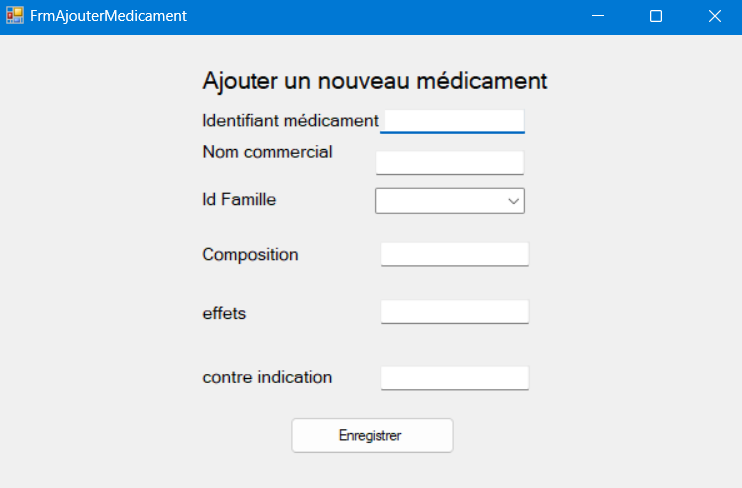Click the 'Nom commercial' label text

[x=267, y=152]
